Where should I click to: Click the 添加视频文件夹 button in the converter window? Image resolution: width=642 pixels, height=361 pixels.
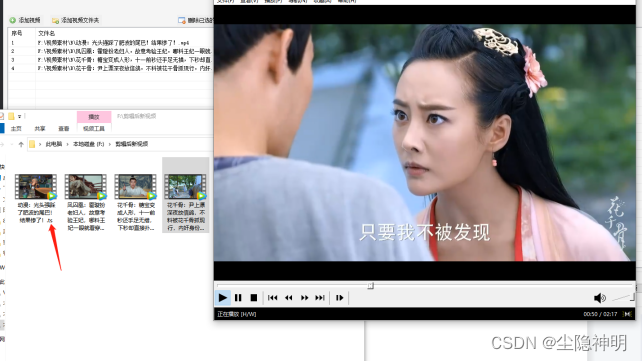click(76, 20)
